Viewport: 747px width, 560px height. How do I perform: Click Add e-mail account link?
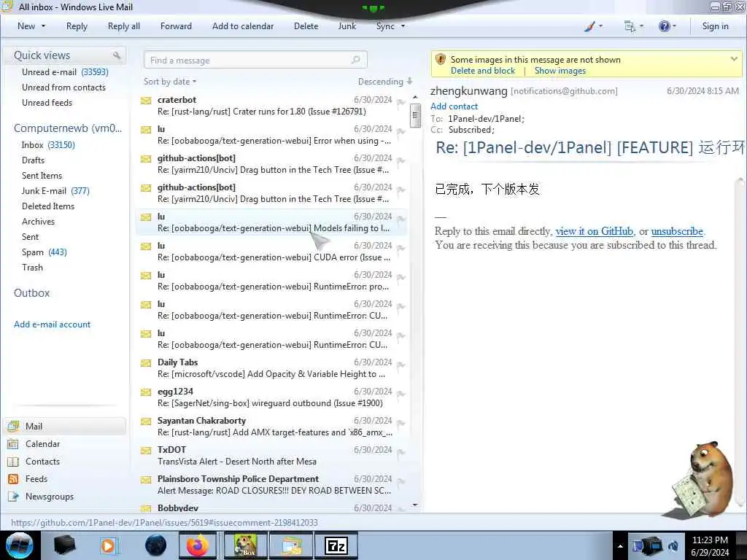click(x=52, y=324)
